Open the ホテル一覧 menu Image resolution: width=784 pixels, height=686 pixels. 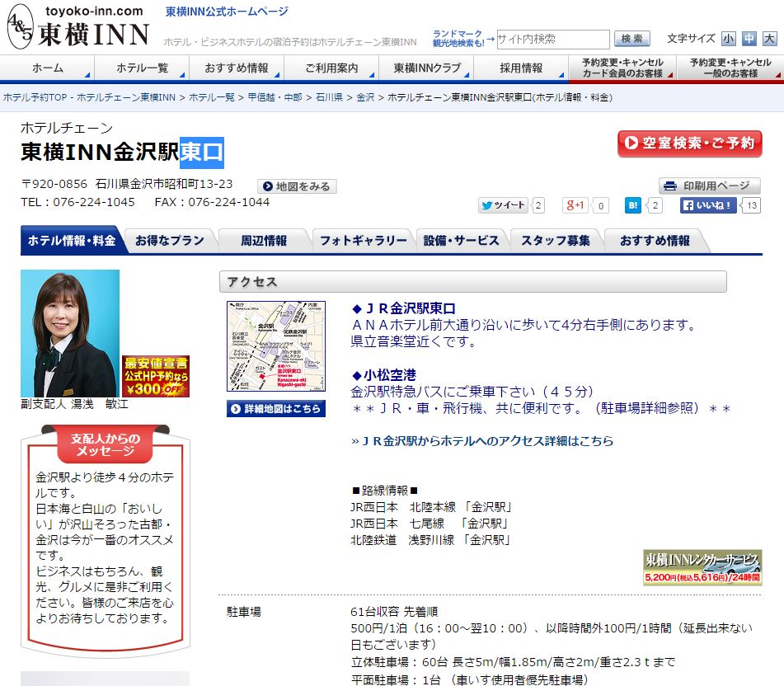pyautogui.click(x=142, y=68)
